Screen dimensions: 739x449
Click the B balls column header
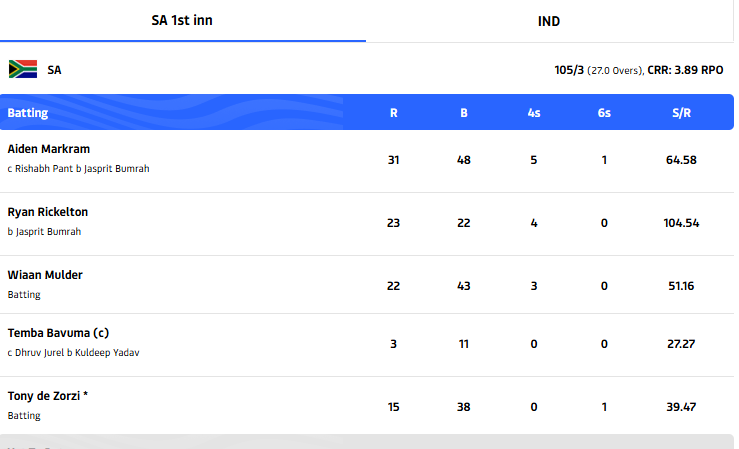pos(464,113)
